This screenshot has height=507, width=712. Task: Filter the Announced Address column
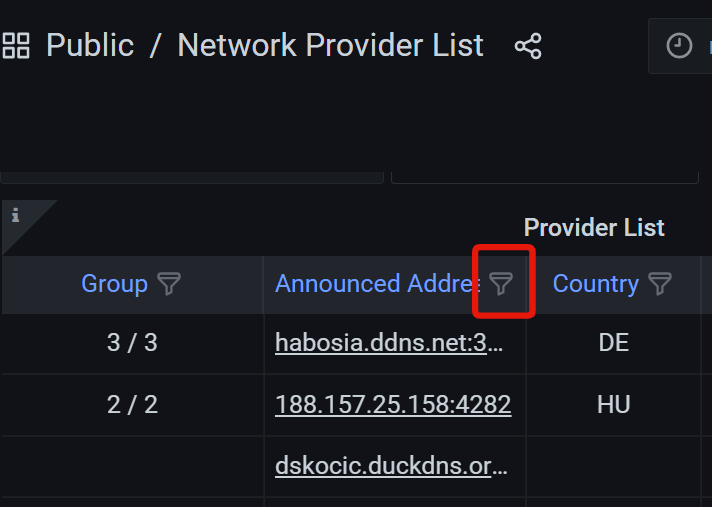click(x=501, y=284)
